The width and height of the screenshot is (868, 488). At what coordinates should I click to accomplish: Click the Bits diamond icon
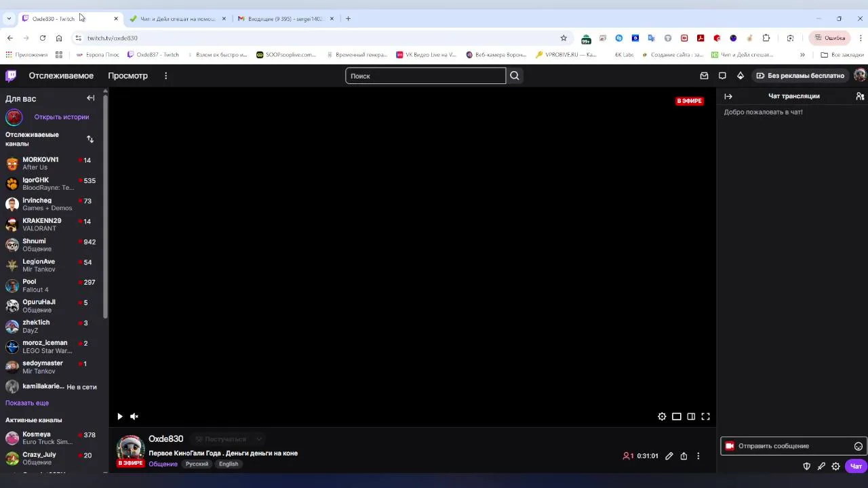741,76
